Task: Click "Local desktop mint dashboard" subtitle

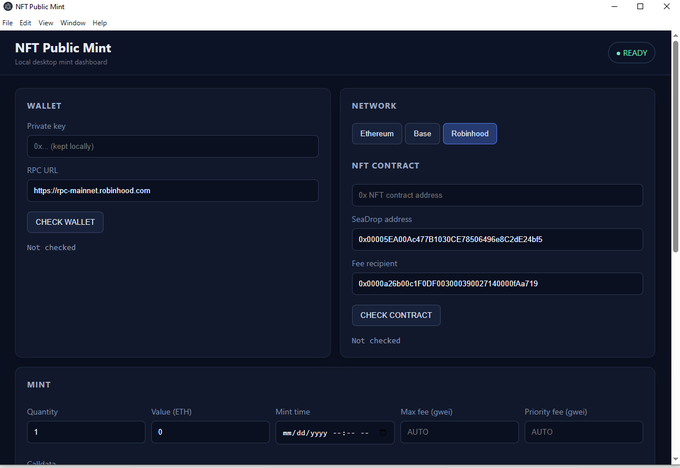Action: pyautogui.click(x=61, y=62)
